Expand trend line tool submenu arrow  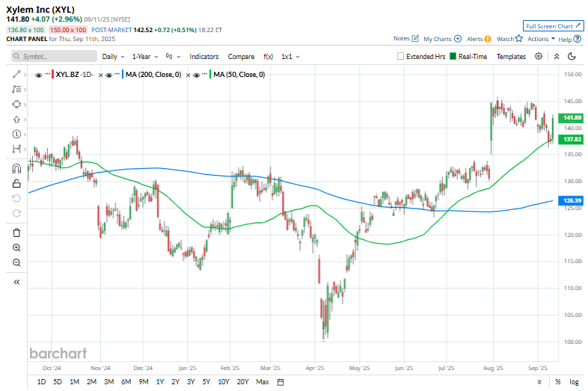click(25, 75)
